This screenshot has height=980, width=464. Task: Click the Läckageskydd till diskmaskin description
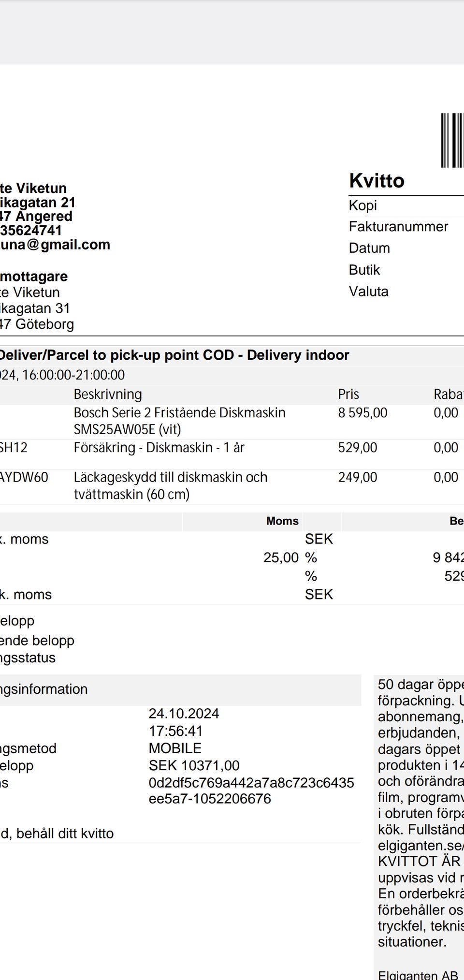170,485
